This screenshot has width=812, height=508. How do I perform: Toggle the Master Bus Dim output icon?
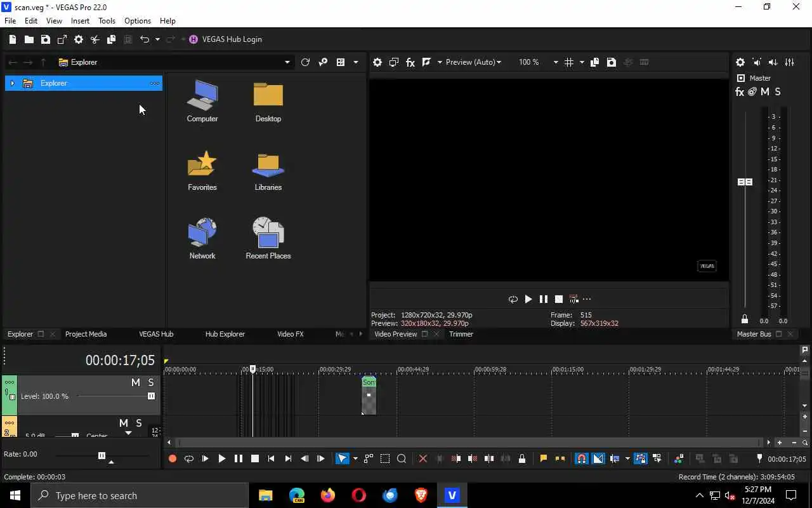[773, 62]
